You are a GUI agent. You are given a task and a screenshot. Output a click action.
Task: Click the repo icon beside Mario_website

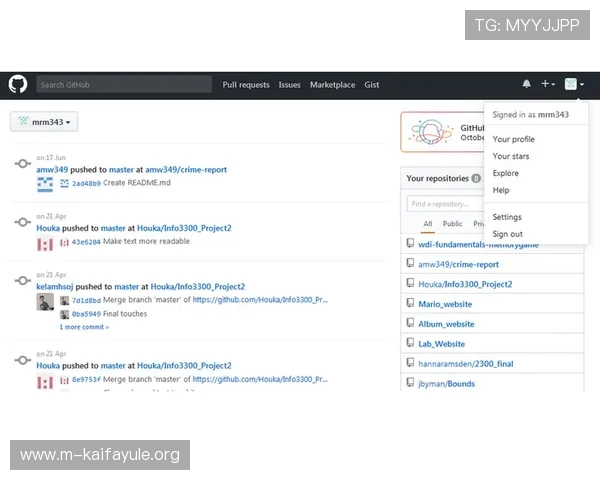[410, 304]
